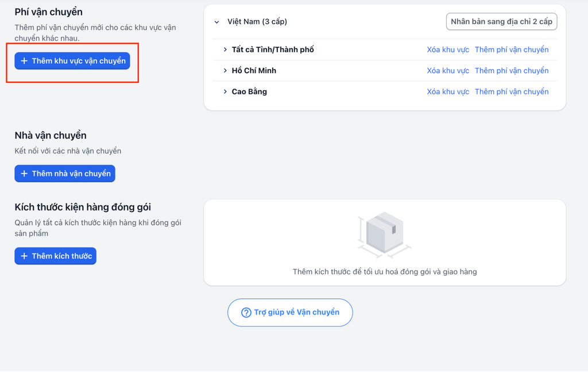588x372 pixels.
Task: Add shipping fee for Cao Bằng
Action: tap(512, 92)
